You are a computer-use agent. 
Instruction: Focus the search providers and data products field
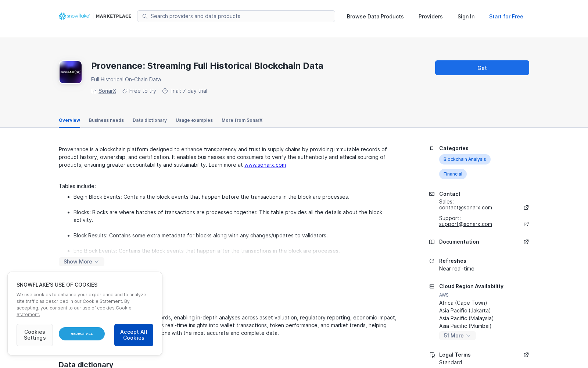[236, 16]
